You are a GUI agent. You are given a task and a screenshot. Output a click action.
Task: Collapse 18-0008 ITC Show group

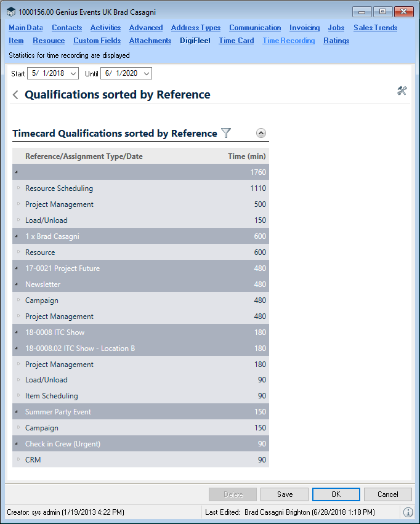tap(17, 333)
